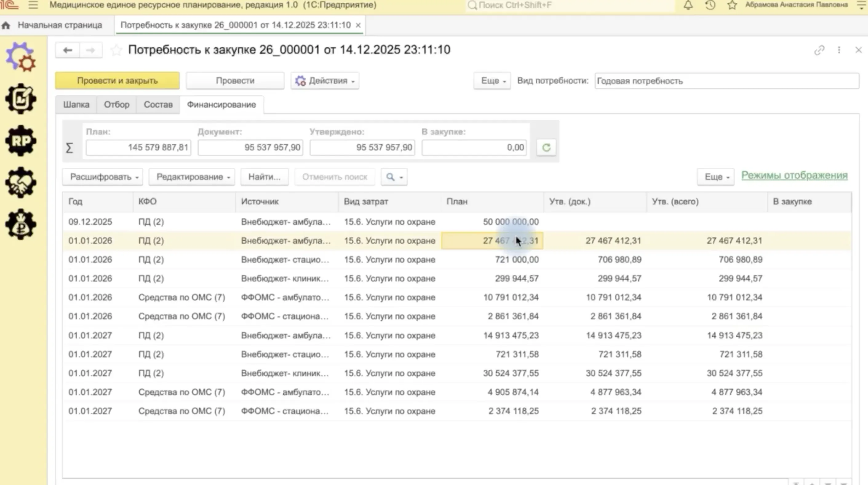The height and width of the screenshot is (485, 868).
Task: Select the 721 000,00 plan cell
Action: 492,259
